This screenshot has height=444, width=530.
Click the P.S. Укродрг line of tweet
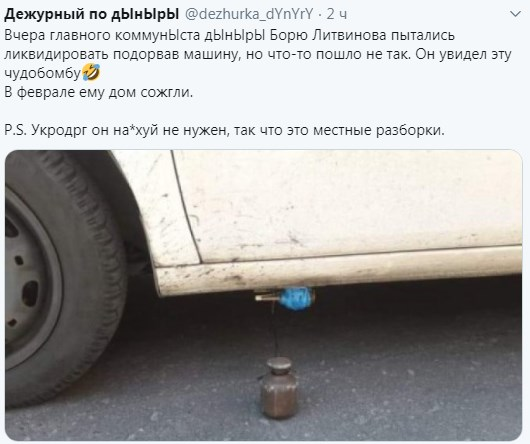224,130
